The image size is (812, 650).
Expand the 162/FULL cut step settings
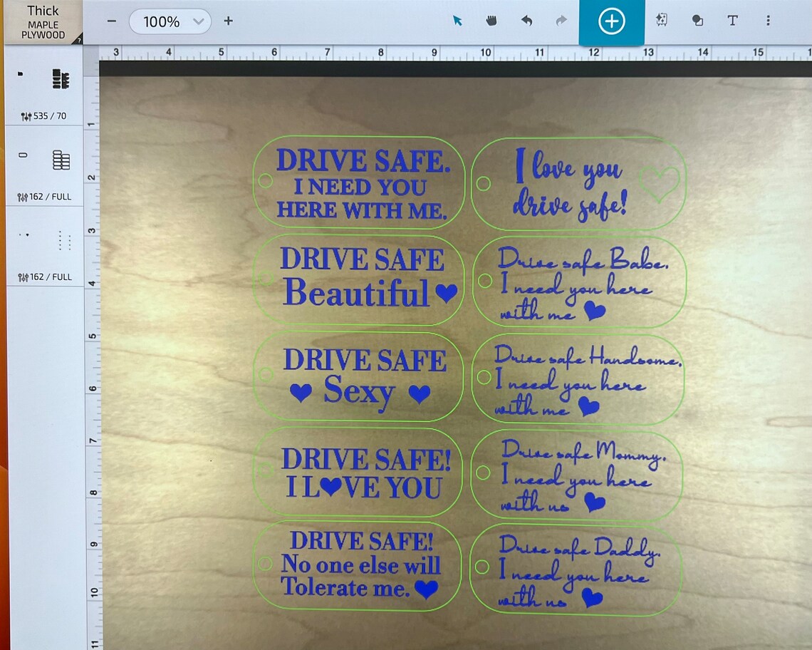(x=43, y=196)
